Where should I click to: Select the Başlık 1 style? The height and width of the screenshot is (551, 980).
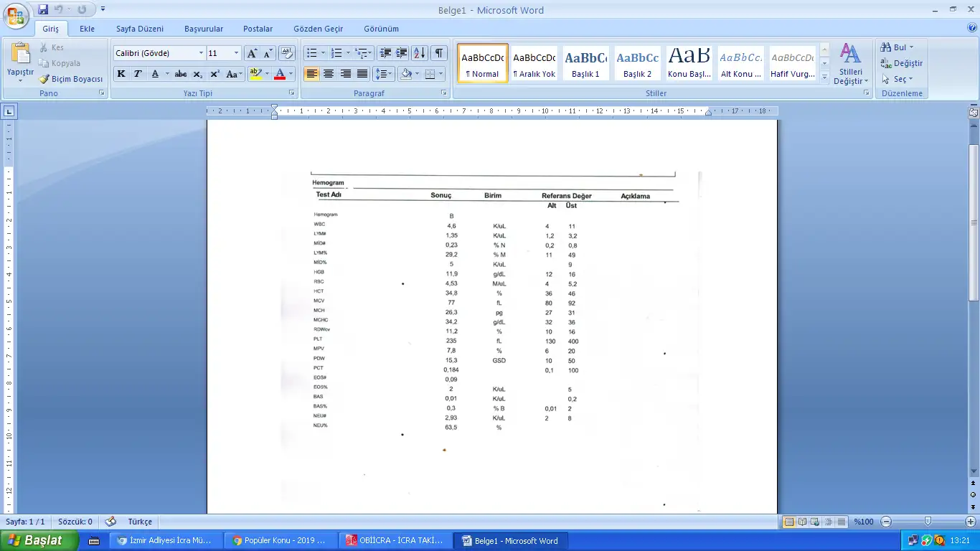[585, 63]
